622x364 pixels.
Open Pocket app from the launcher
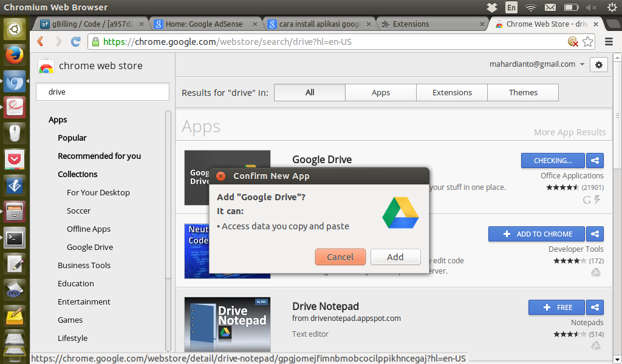click(x=15, y=160)
